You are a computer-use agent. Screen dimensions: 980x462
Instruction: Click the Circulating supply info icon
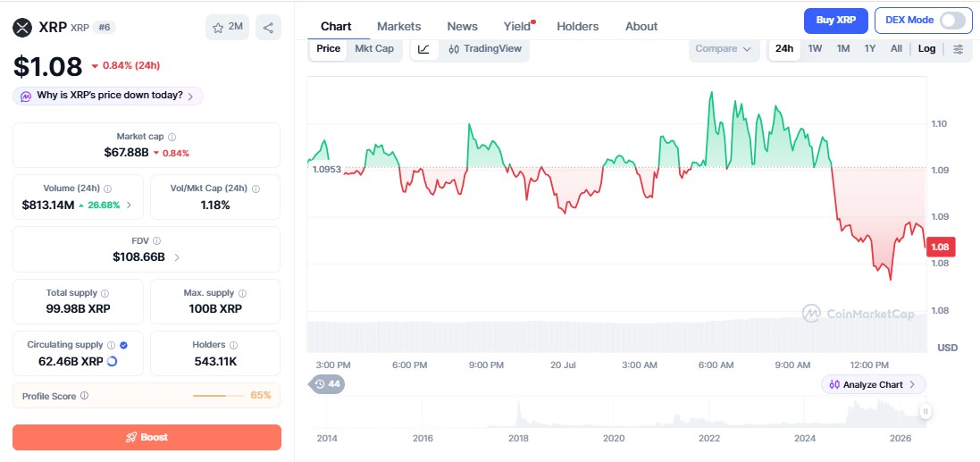tap(112, 344)
